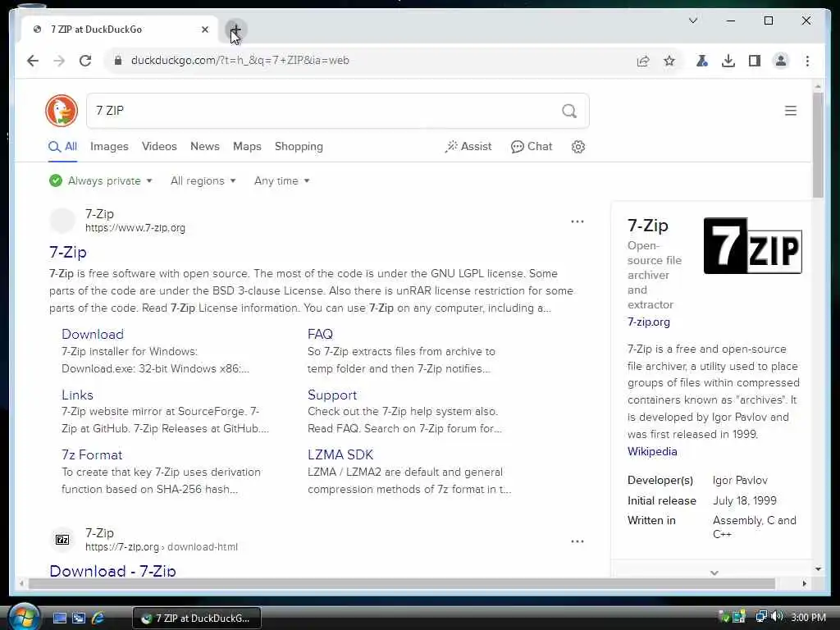Open the Windows Start orb

pos(24,617)
